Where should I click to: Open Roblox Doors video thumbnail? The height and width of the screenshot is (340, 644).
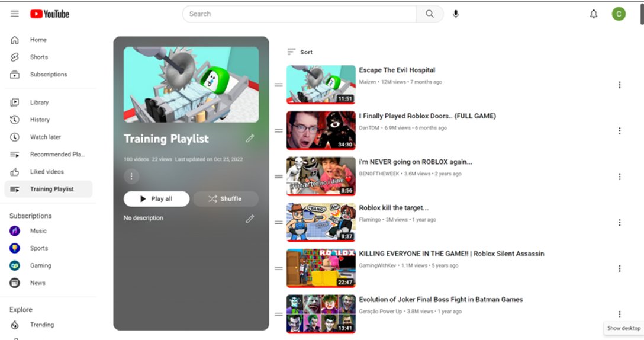pyautogui.click(x=321, y=131)
